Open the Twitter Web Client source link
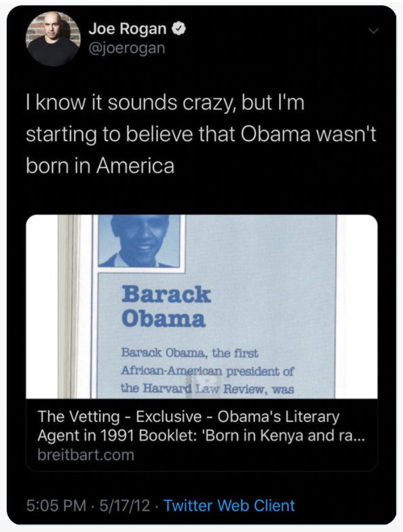This screenshot has width=403, height=532. click(x=229, y=505)
